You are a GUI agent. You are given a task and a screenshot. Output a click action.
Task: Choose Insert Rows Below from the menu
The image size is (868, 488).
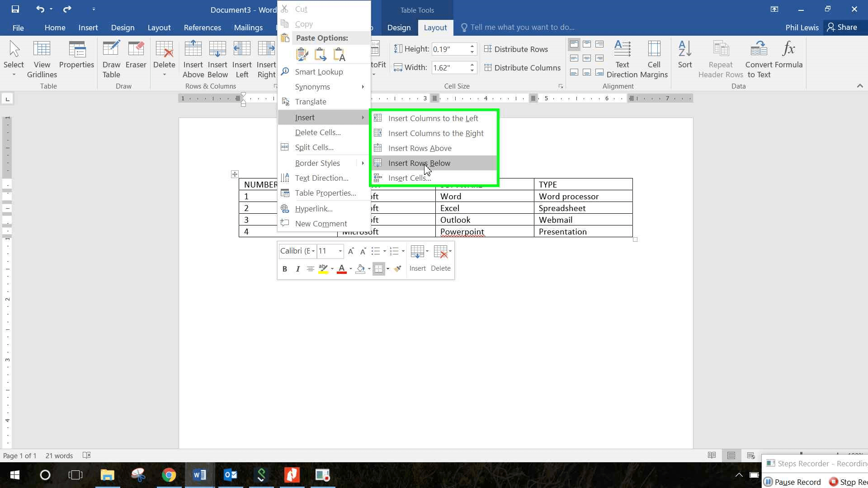click(x=419, y=163)
